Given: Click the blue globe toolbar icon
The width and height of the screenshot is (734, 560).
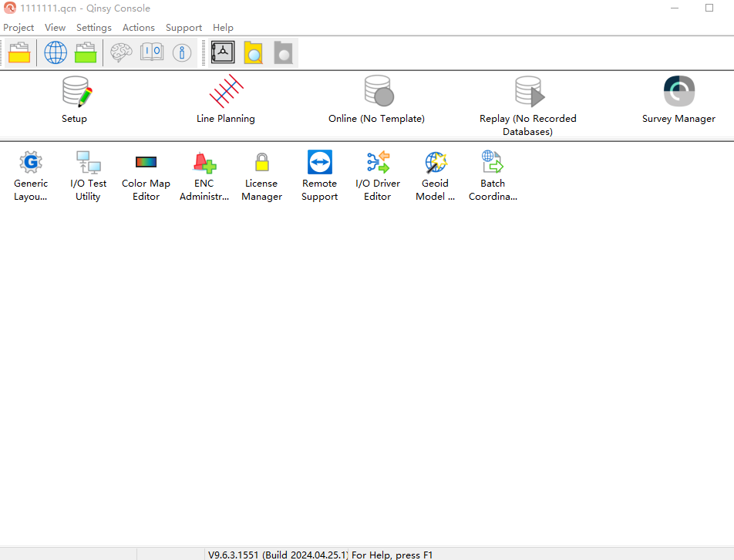Looking at the screenshot, I should point(56,52).
